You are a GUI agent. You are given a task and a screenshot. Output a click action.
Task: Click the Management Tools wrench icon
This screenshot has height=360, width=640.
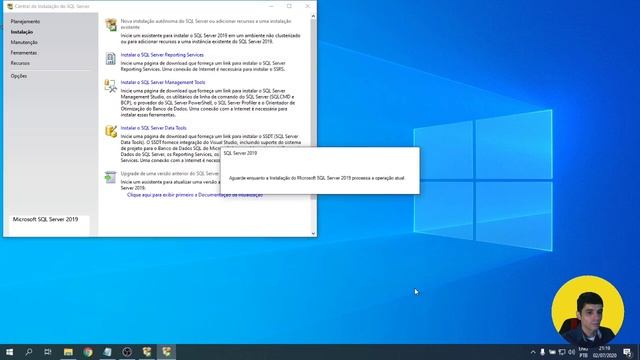coord(110,86)
